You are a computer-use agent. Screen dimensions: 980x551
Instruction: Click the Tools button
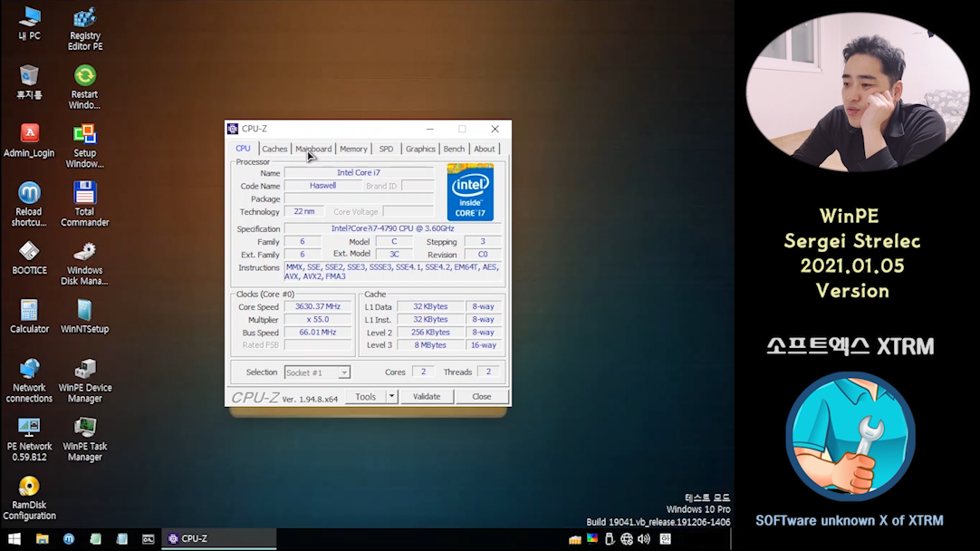pos(366,397)
